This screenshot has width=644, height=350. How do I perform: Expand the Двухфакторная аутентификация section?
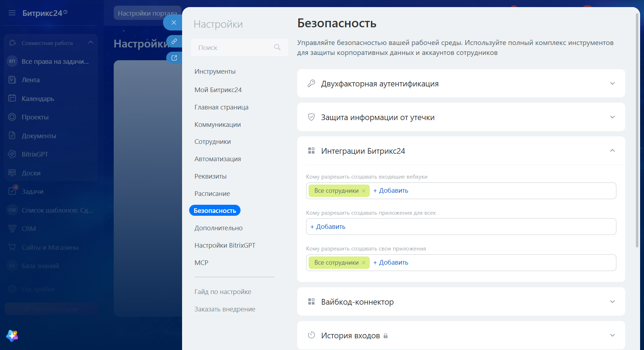pyautogui.click(x=612, y=84)
